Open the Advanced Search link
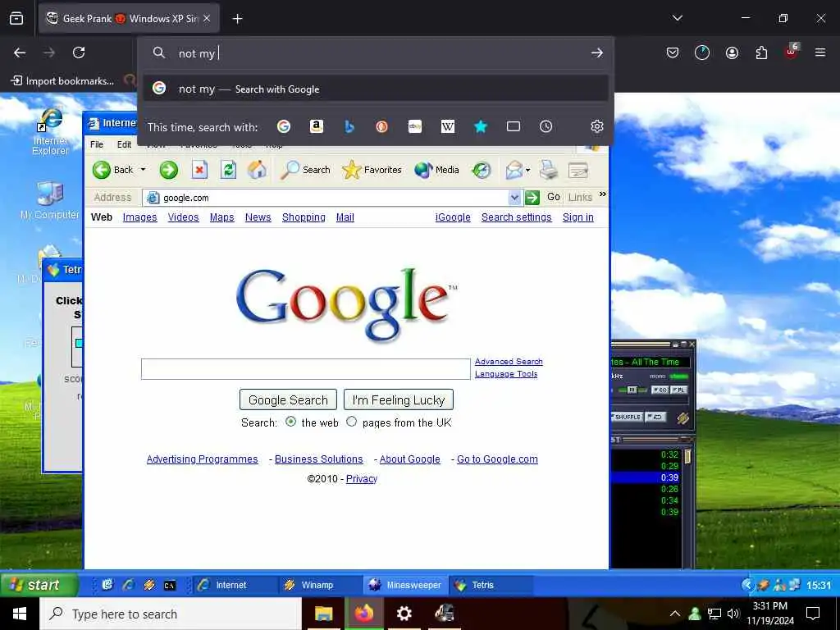 [509, 362]
